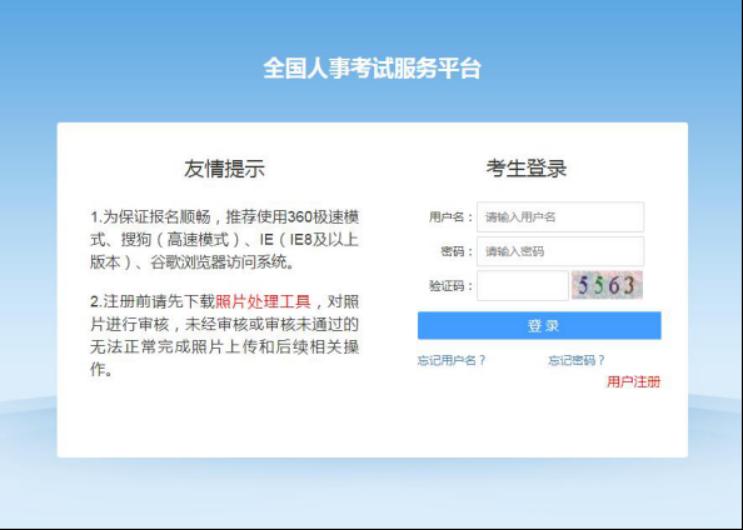Click the 验证码 captcha input field
The width and height of the screenshot is (743, 530).
(522, 286)
